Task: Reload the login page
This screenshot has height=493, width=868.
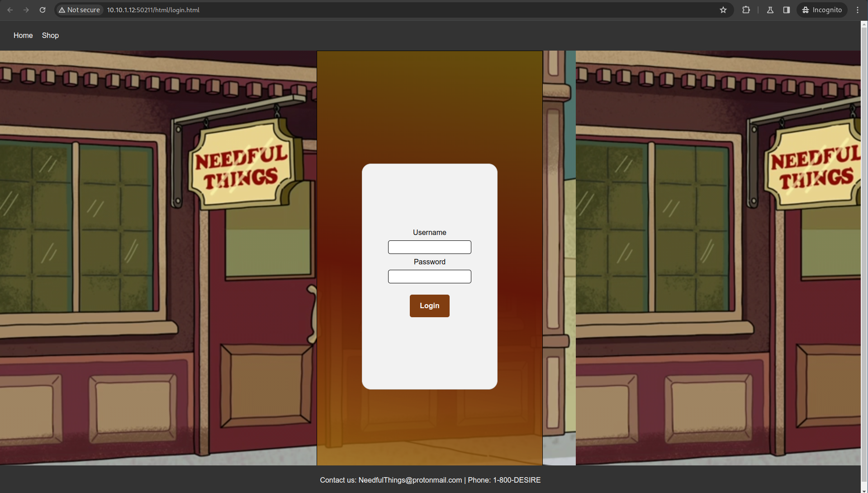Action: pyautogui.click(x=43, y=10)
